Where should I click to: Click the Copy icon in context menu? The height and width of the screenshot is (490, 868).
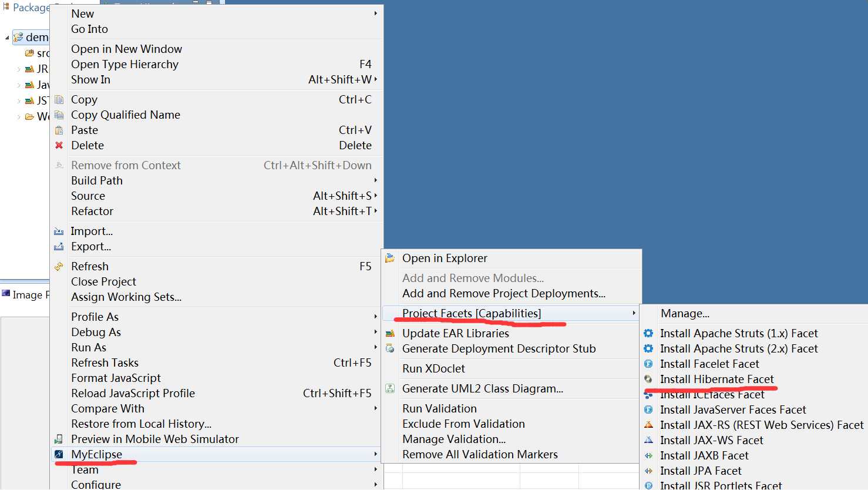pos(59,99)
